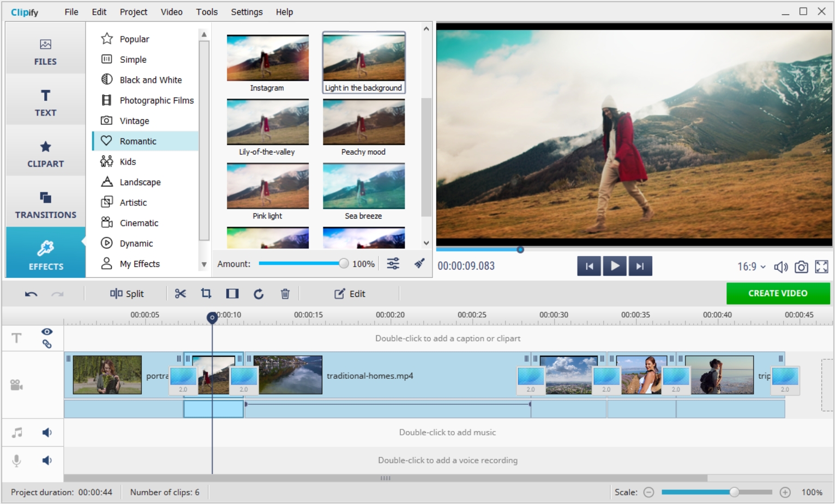835x504 pixels.
Task: Click the CREATE VIDEO button
Action: [778, 293]
